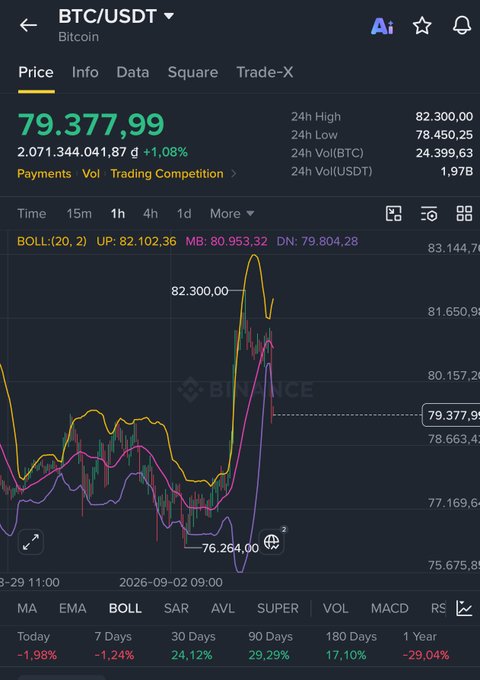This screenshot has width=480, height=680.
Task: Switch to the Trade-X tab
Action: coord(264,72)
